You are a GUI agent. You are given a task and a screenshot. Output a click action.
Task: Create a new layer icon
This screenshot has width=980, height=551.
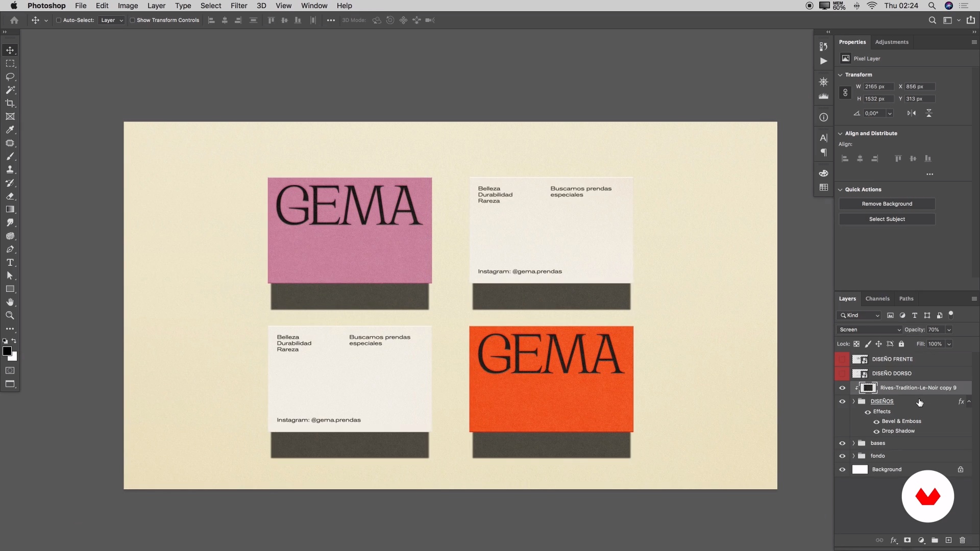point(948,540)
